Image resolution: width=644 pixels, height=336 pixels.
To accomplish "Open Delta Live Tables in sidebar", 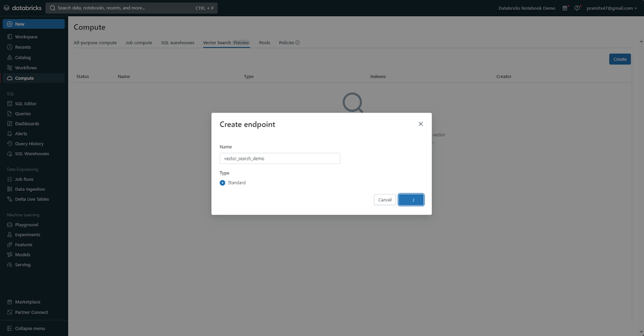I will click(x=33, y=199).
